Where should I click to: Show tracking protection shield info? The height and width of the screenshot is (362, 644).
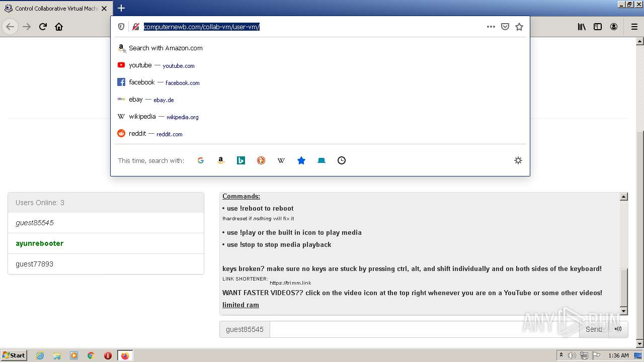(121, 27)
